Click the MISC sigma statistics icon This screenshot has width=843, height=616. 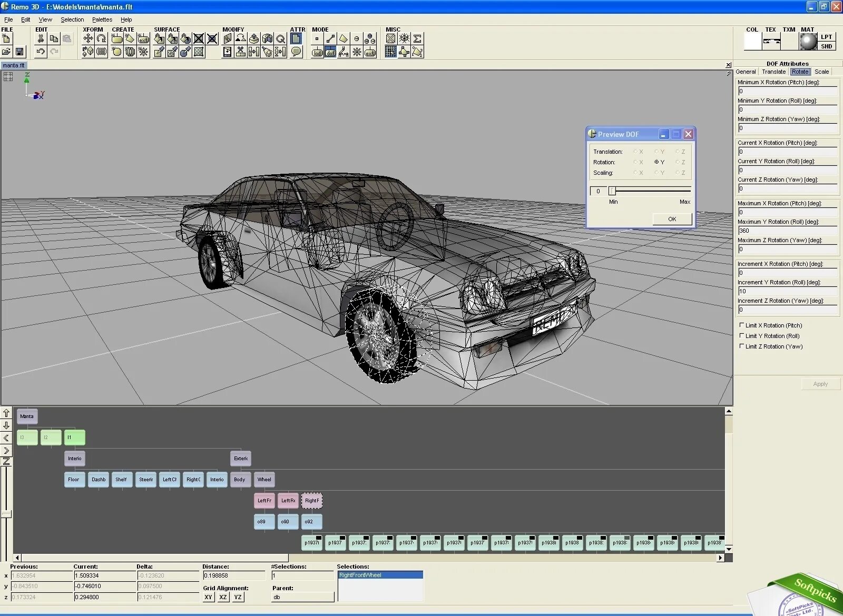417,38
